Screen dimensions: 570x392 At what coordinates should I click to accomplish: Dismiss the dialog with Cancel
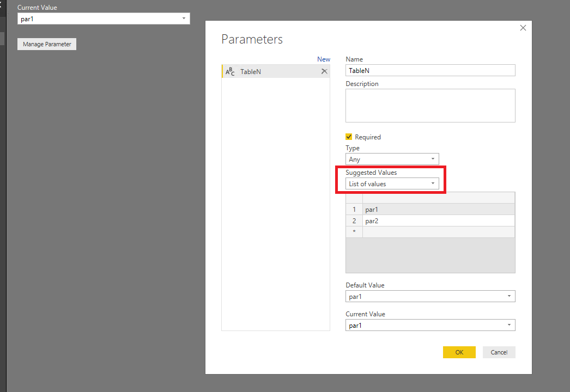pyautogui.click(x=499, y=352)
